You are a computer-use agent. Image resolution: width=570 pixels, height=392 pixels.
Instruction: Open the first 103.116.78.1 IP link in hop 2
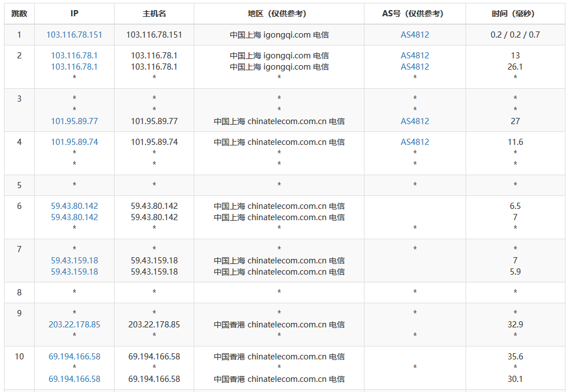click(x=74, y=56)
